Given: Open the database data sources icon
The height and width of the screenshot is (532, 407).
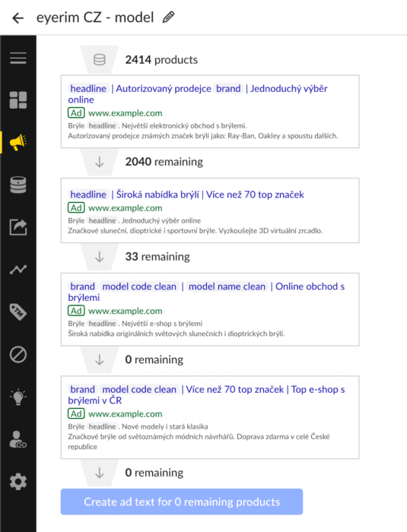Looking at the screenshot, I should [18, 185].
